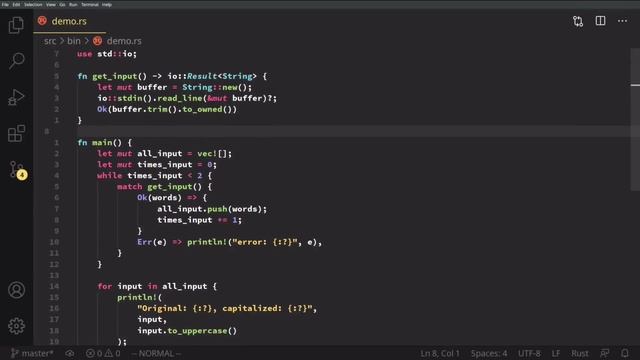
Task: Click the get_input function name in its signature
Action: (x=115, y=76)
